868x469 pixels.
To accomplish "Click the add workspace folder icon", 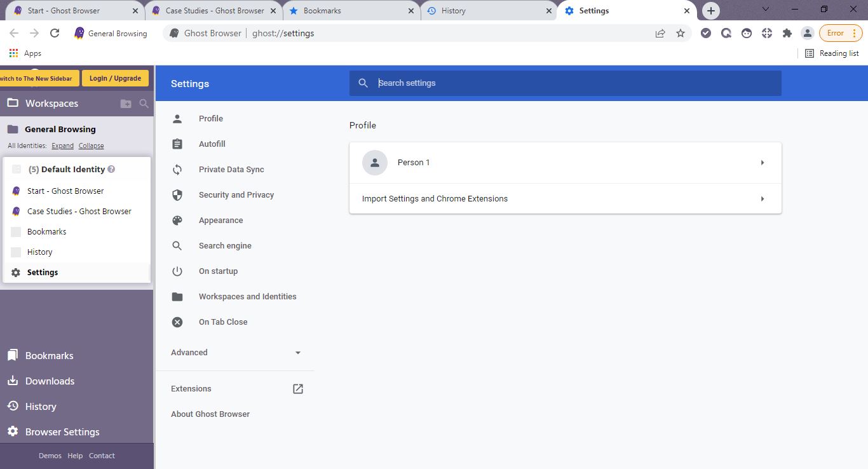I will tap(126, 104).
